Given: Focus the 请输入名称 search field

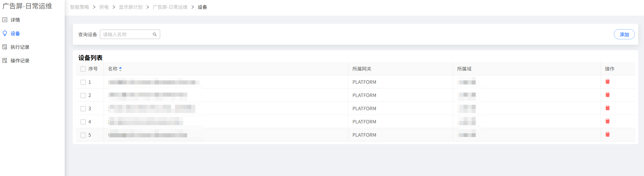Looking at the screenshot, I should point(127,34).
